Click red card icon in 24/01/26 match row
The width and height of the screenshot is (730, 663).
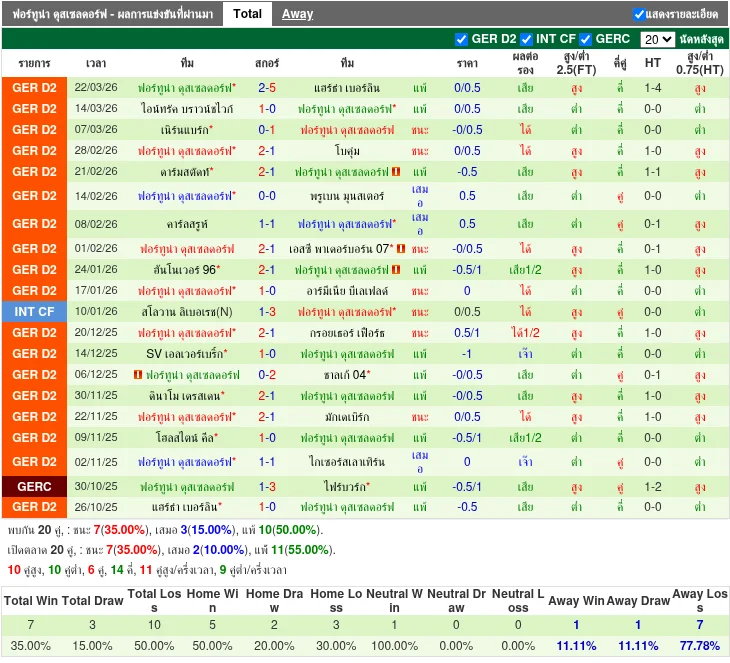coord(397,270)
